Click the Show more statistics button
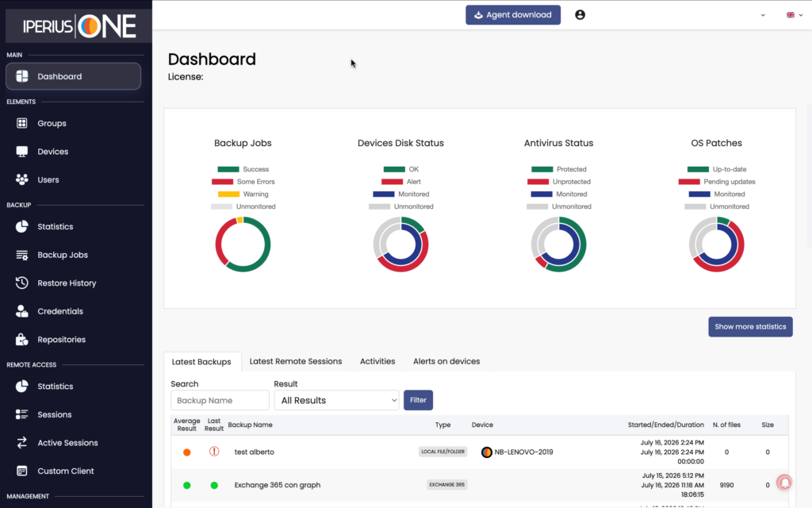Image resolution: width=812 pixels, height=508 pixels. click(750, 326)
